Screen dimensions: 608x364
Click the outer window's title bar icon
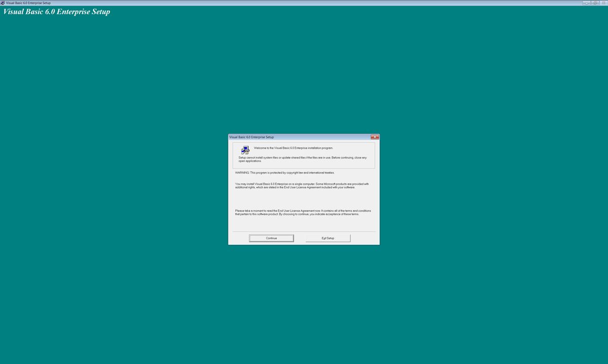[3, 3]
